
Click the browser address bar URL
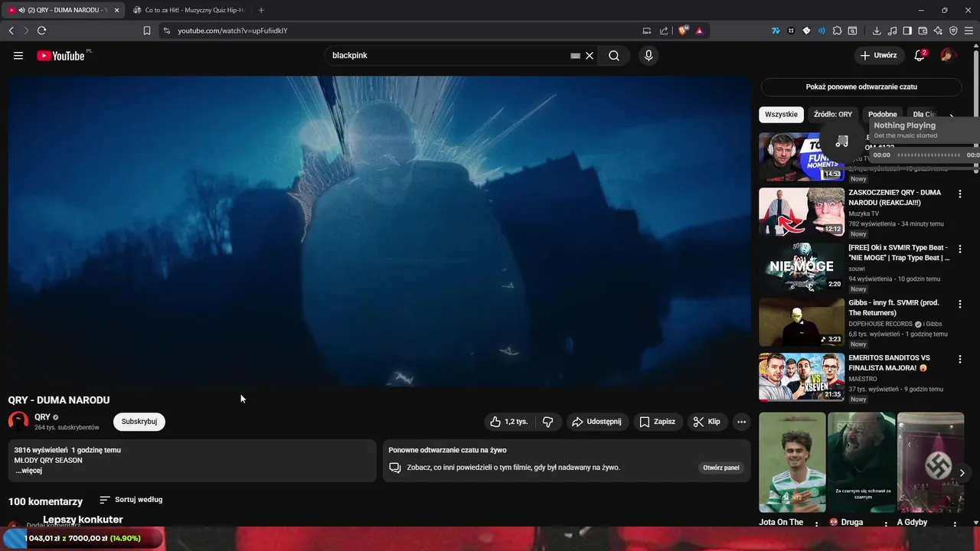point(233,31)
